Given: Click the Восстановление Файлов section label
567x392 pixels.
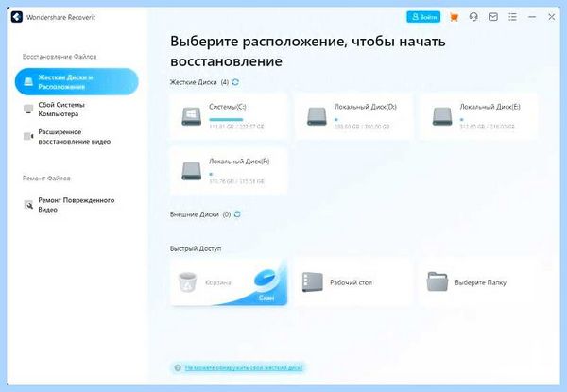Looking at the screenshot, I should click(60, 57).
